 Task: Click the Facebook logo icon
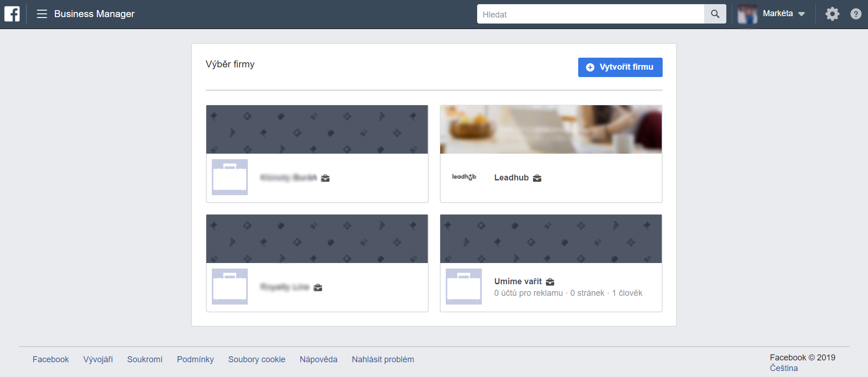[x=12, y=14]
